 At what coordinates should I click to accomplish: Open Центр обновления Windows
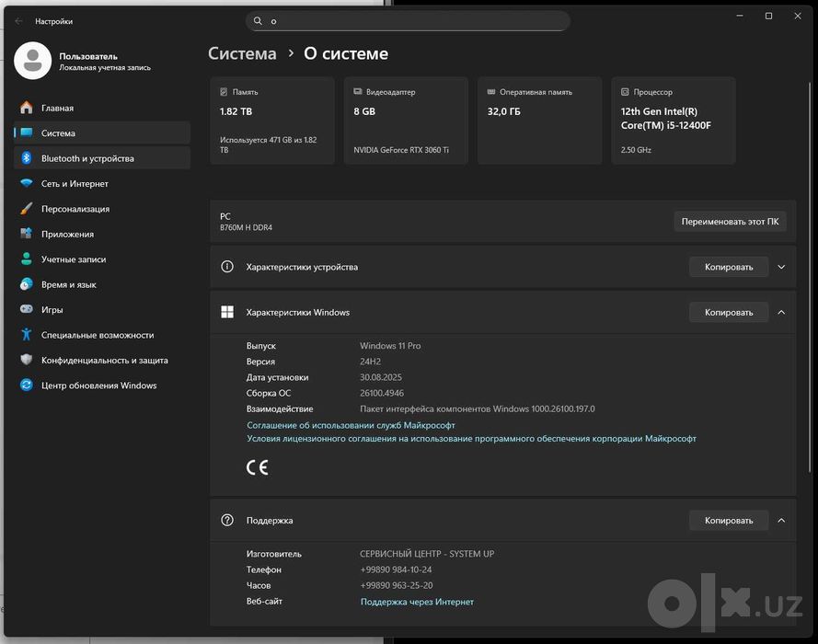[x=102, y=385]
